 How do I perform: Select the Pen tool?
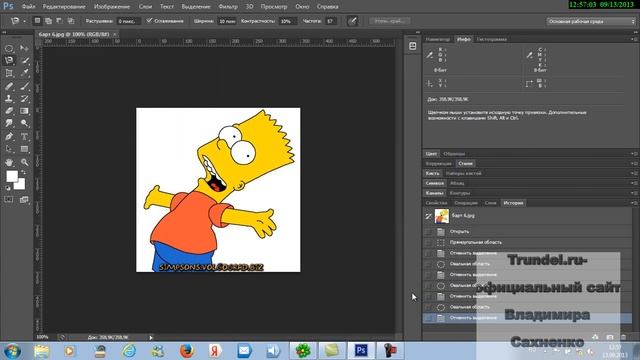point(9,136)
